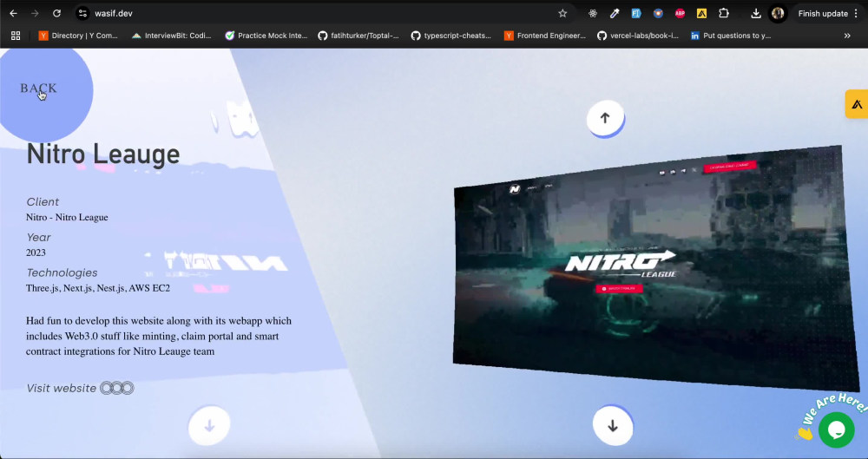Screen dimensions: 868x459
Task: Open the Chrome profile avatar
Action: pos(778,13)
